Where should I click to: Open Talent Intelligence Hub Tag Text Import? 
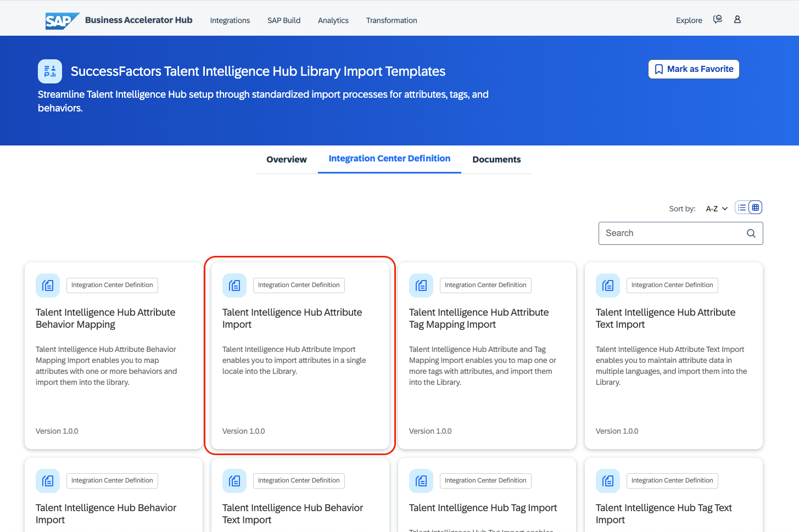(x=664, y=514)
